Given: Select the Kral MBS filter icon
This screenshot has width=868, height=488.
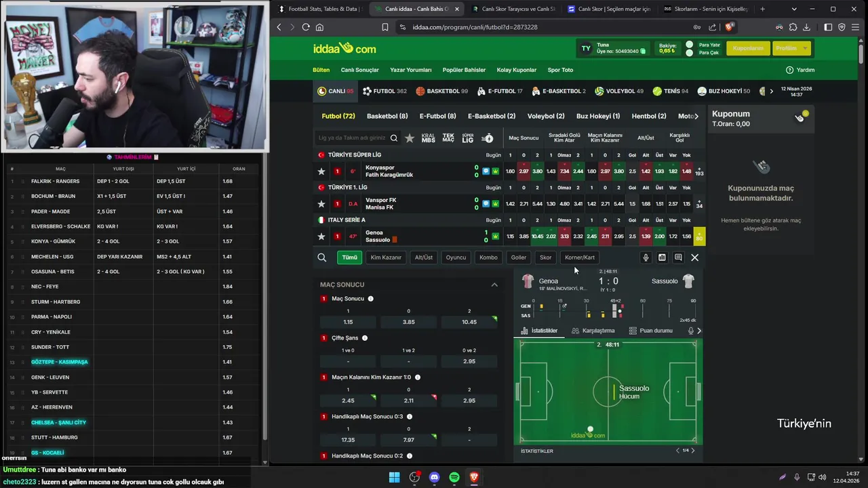Looking at the screenshot, I should click(x=429, y=138).
